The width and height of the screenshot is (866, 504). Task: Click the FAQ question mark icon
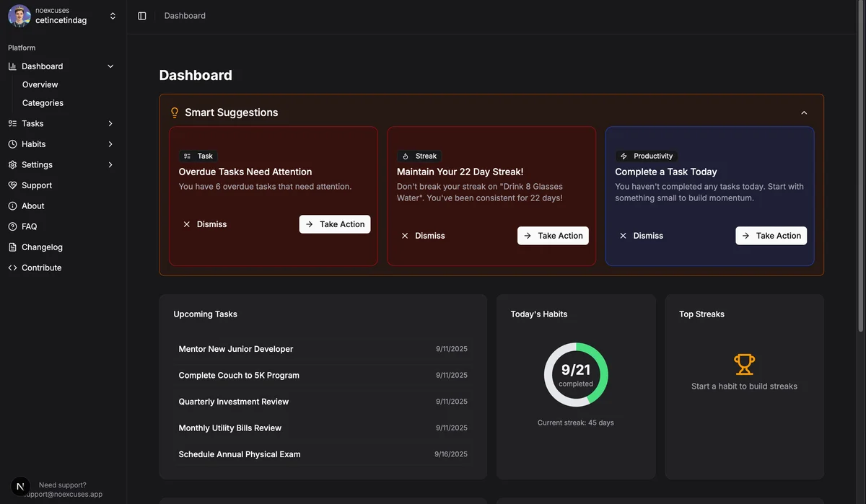tap(12, 226)
